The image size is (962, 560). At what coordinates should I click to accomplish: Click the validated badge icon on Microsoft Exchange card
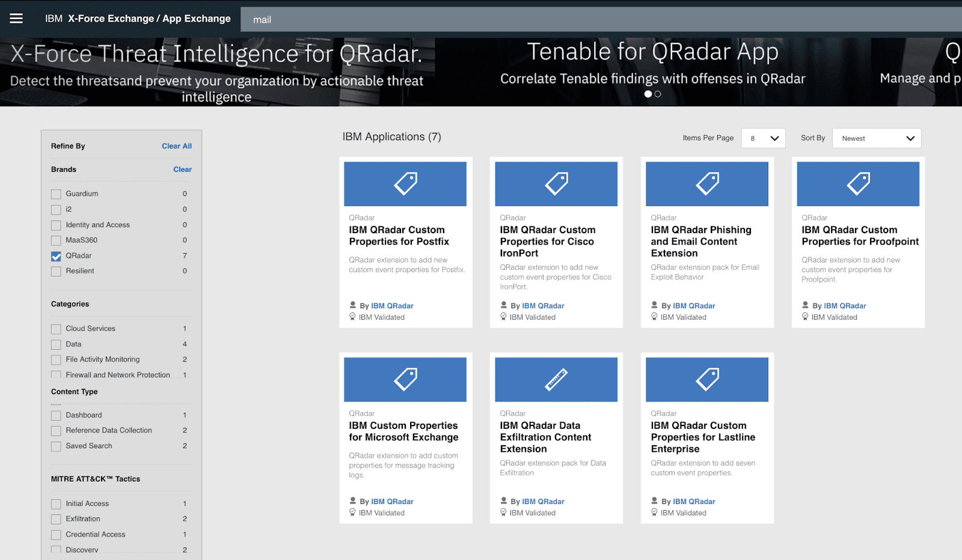coord(353,513)
